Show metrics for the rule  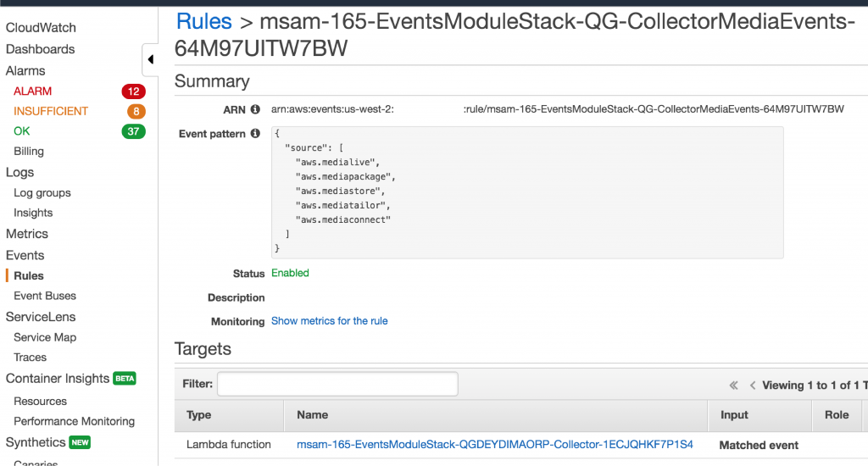(330, 321)
